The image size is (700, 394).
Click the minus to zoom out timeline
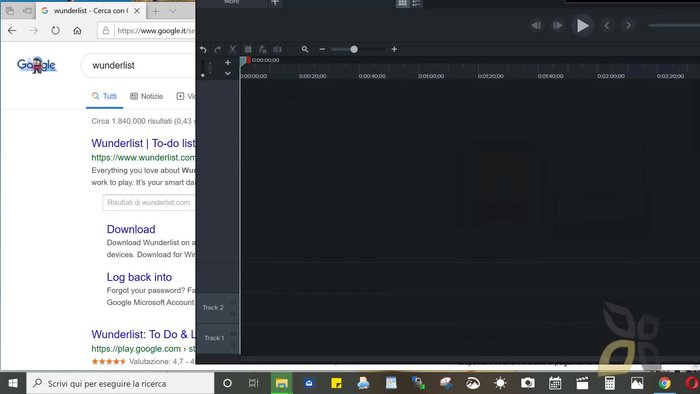(322, 49)
